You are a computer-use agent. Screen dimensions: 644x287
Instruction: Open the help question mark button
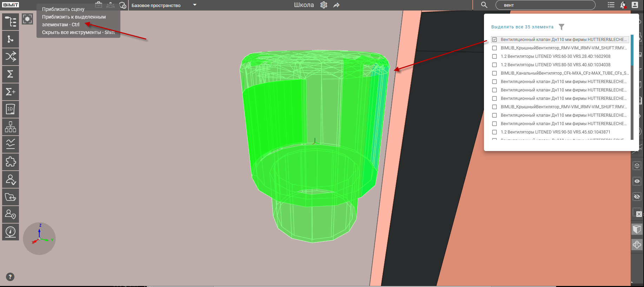point(10,277)
